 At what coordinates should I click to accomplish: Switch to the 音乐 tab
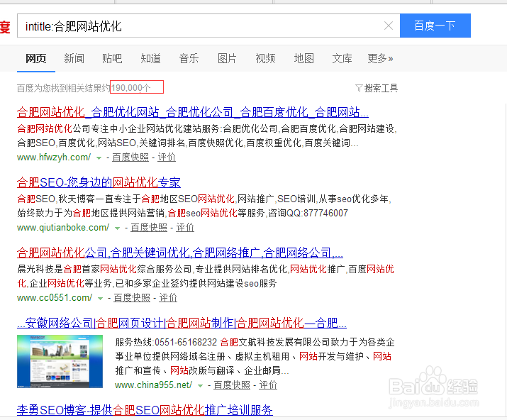pos(189,59)
